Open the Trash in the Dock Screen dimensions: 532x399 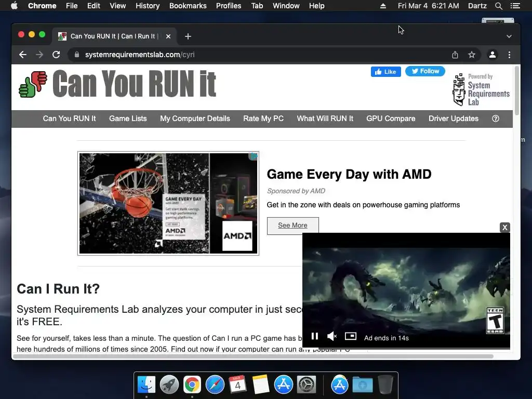[385, 385]
